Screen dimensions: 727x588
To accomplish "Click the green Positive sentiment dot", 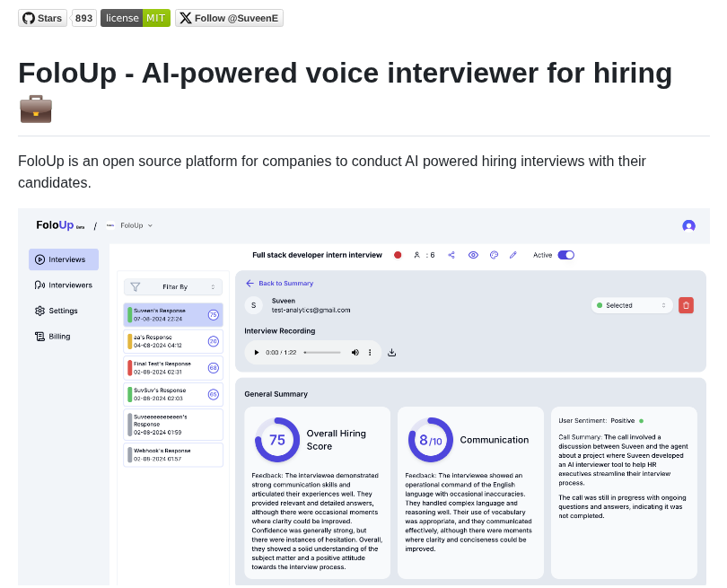I will point(641,421).
